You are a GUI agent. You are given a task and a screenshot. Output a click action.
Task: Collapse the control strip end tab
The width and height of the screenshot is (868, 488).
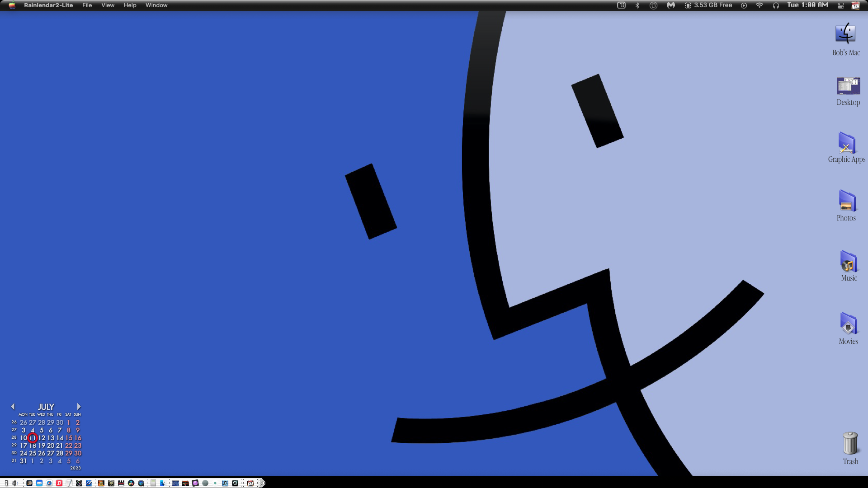tap(263, 483)
